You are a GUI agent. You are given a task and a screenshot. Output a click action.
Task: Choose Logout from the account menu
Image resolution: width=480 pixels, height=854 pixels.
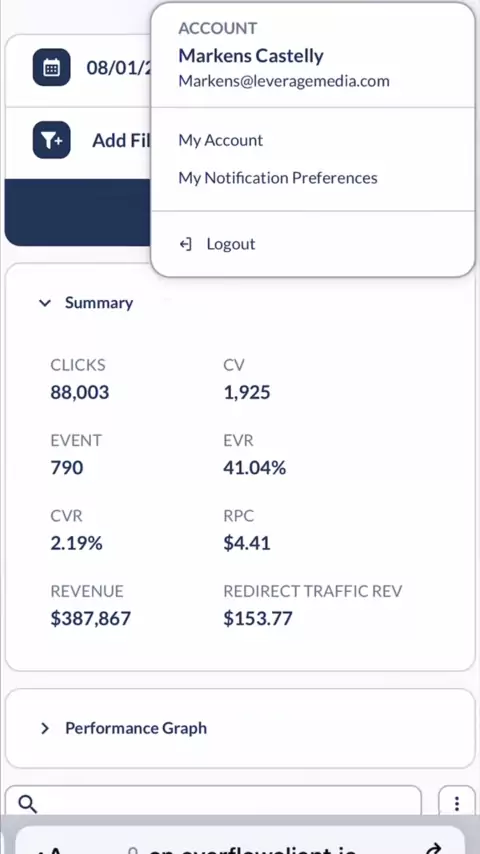230,244
